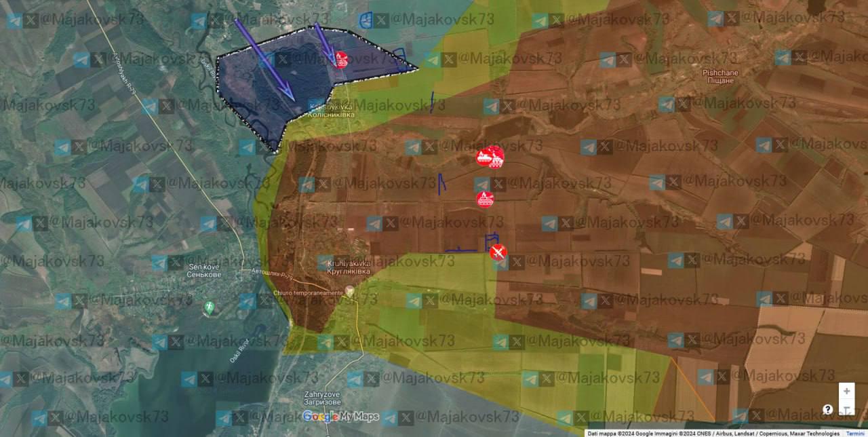
Task: Open the question mark help icon
Action: (x=828, y=409)
